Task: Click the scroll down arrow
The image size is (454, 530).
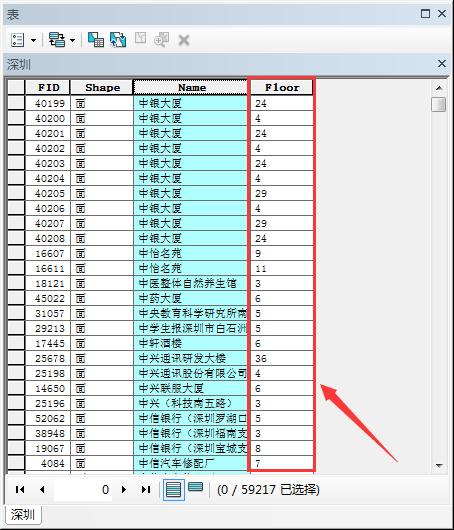Action: pyautogui.click(x=439, y=466)
